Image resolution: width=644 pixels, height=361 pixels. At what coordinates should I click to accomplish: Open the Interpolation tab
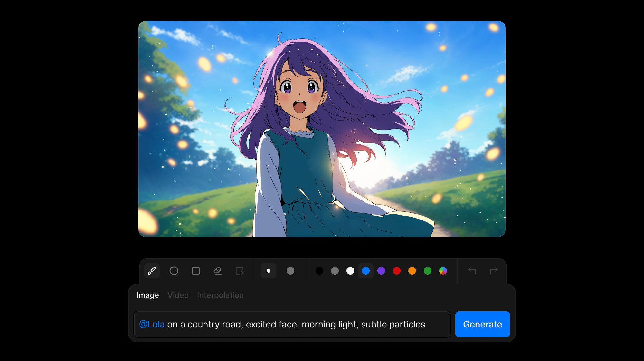[220, 295]
